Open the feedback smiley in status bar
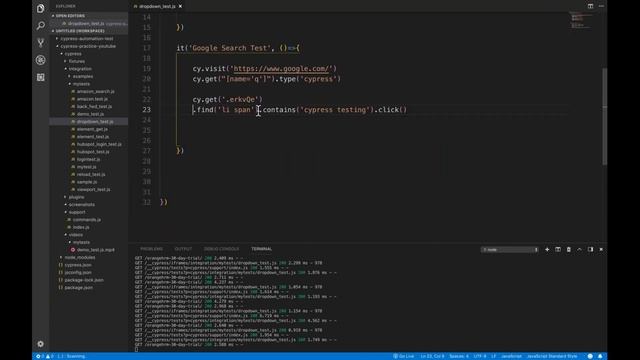Viewport: 640px width, 360px height. coord(590,356)
